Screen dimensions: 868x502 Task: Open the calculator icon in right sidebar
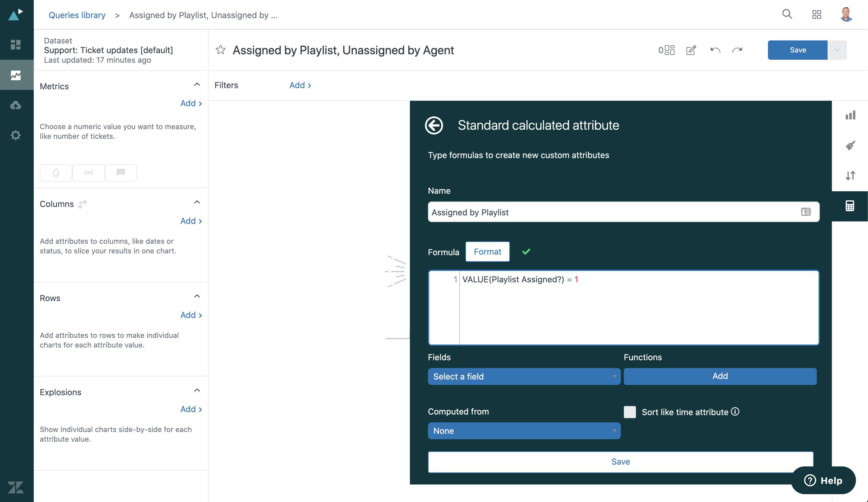[x=850, y=206]
